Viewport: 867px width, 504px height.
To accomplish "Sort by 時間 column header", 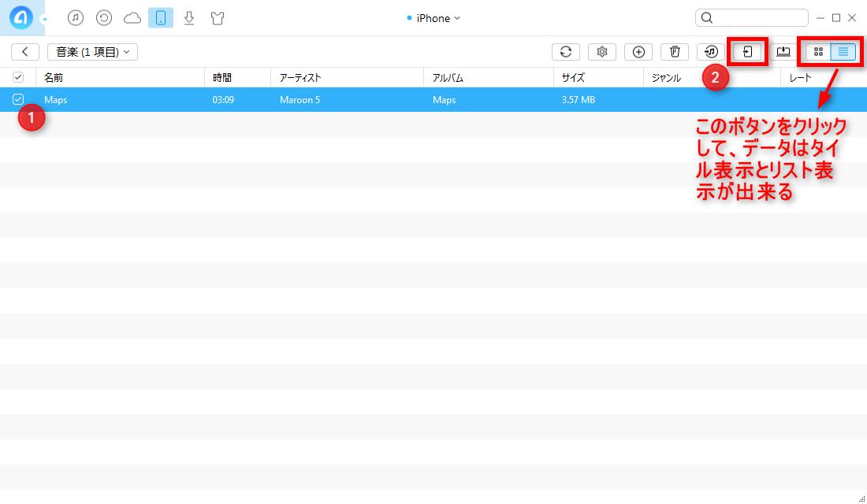I will click(238, 78).
